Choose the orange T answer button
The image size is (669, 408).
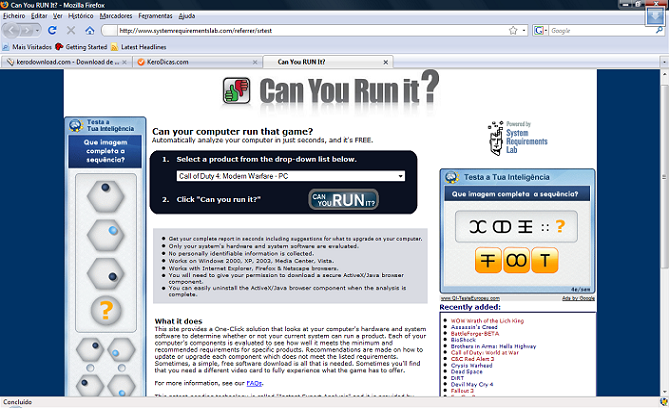point(545,260)
